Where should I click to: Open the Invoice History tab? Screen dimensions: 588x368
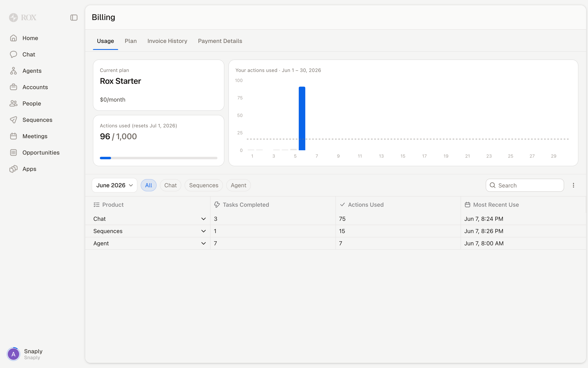tap(167, 41)
